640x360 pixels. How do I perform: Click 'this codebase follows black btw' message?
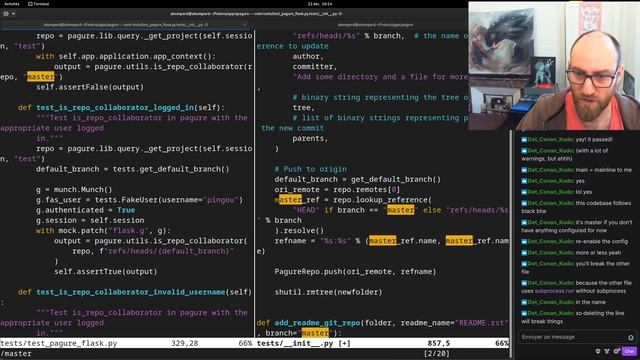point(576,207)
